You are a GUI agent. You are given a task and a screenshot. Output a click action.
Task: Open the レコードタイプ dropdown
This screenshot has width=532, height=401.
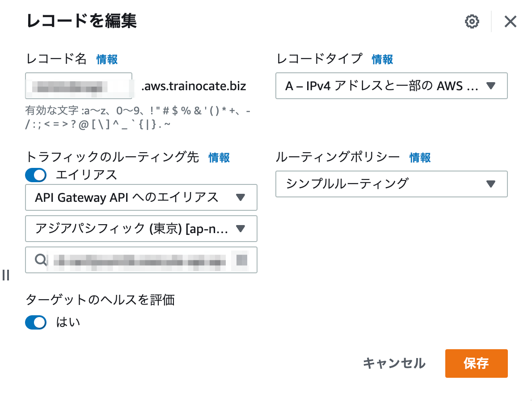pyautogui.click(x=392, y=86)
